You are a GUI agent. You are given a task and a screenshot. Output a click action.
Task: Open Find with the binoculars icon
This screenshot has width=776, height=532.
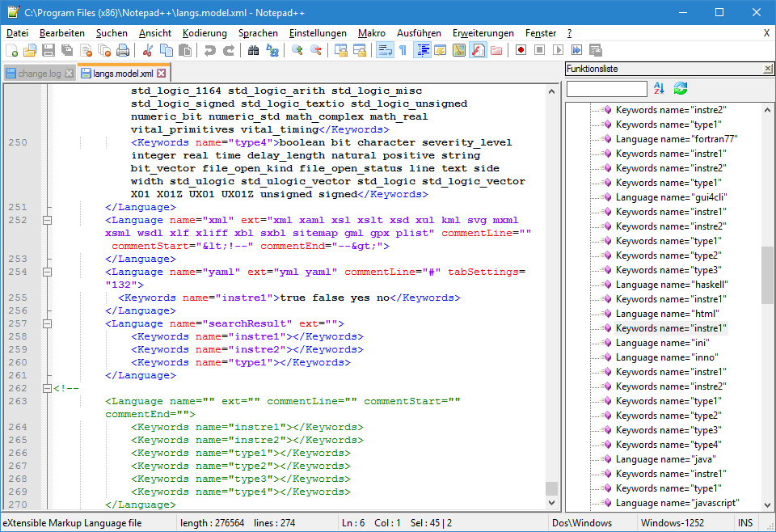(x=253, y=50)
